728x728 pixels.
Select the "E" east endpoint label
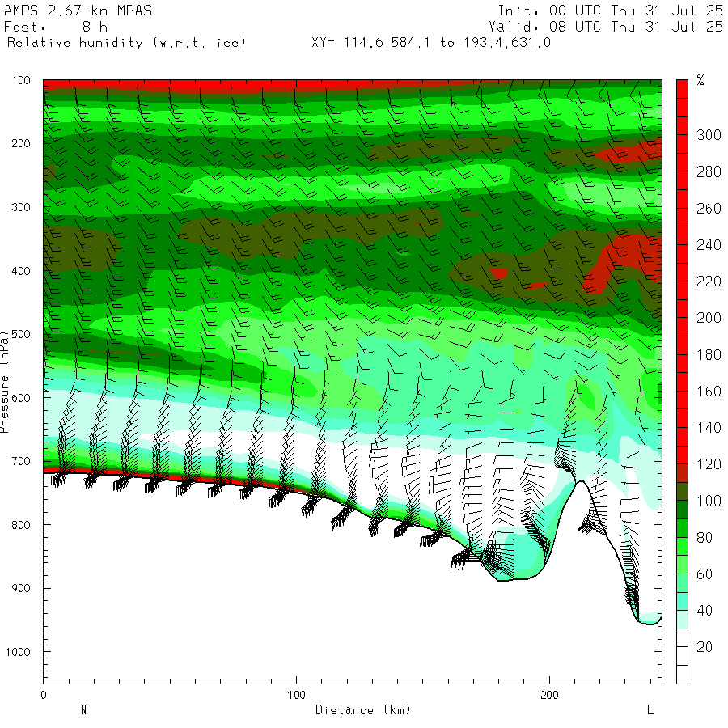(x=650, y=710)
